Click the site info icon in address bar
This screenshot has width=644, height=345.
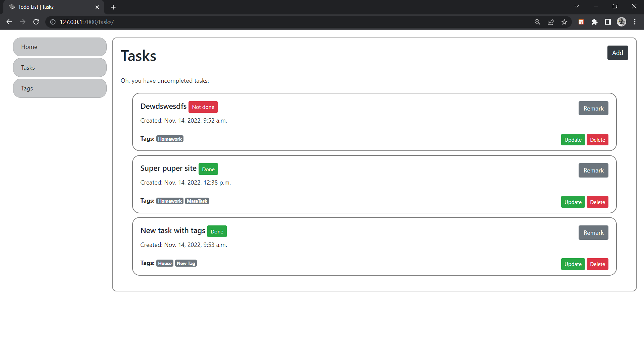(x=52, y=22)
